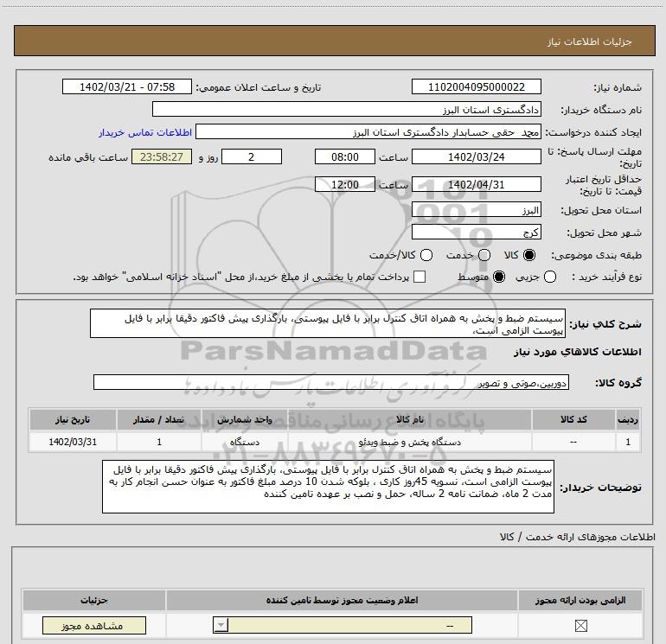Click the need number field 1102004095000022
The height and width of the screenshot is (644, 666).
(x=476, y=87)
